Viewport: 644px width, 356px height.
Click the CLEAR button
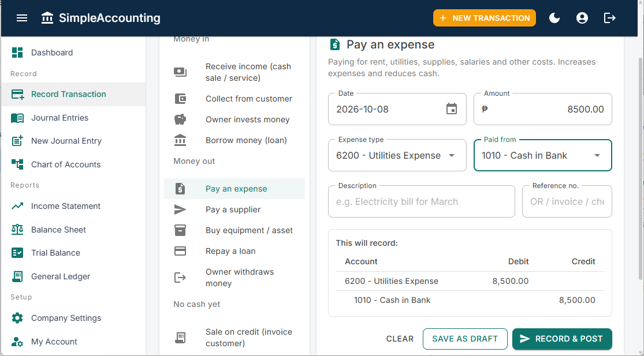(400, 339)
